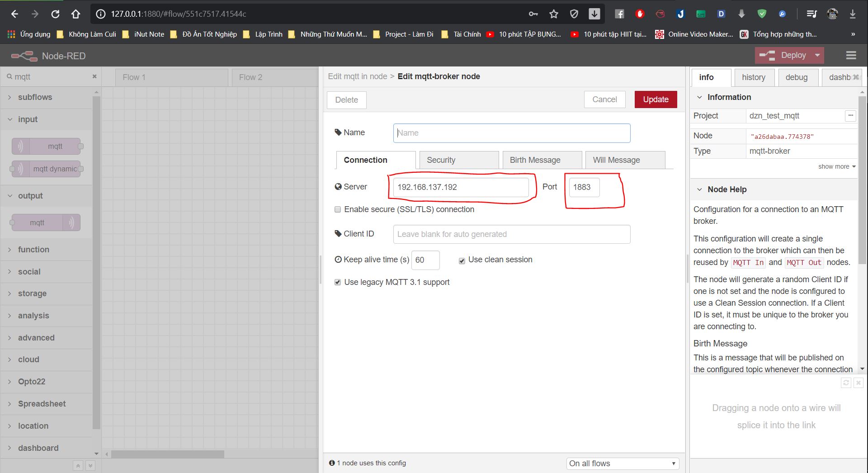Expand the social palette category
The image size is (868, 473).
click(x=46, y=272)
